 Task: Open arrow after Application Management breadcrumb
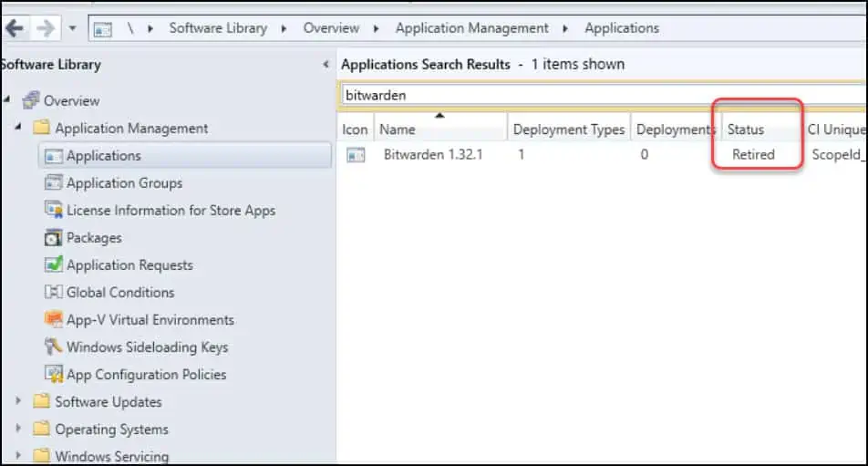point(565,28)
